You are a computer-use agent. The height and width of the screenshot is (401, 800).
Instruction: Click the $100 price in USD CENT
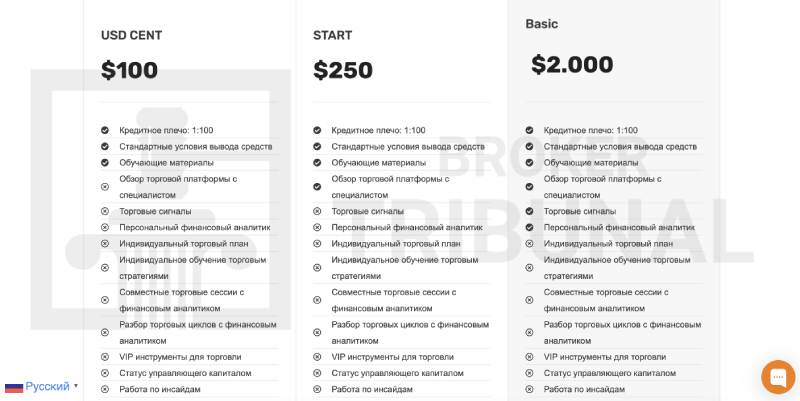click(129, 70)
